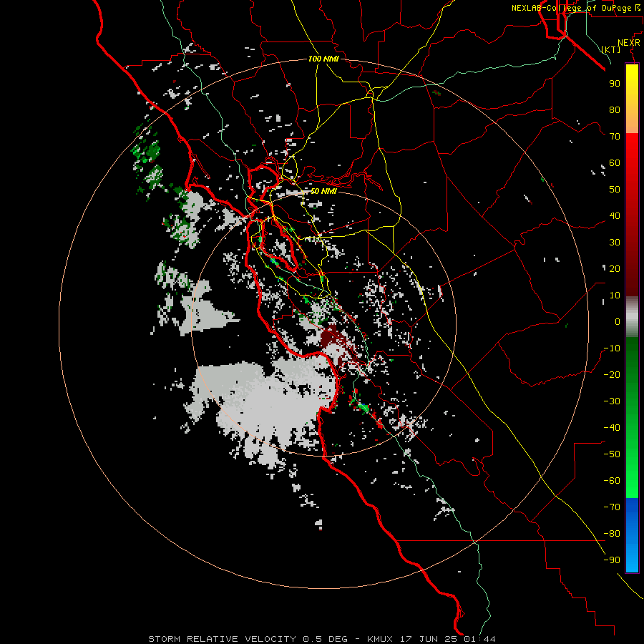Click the -50 value on the velocity scale
Image resolution: width=644 pixels, height=644 pixels.
[612, 454]
